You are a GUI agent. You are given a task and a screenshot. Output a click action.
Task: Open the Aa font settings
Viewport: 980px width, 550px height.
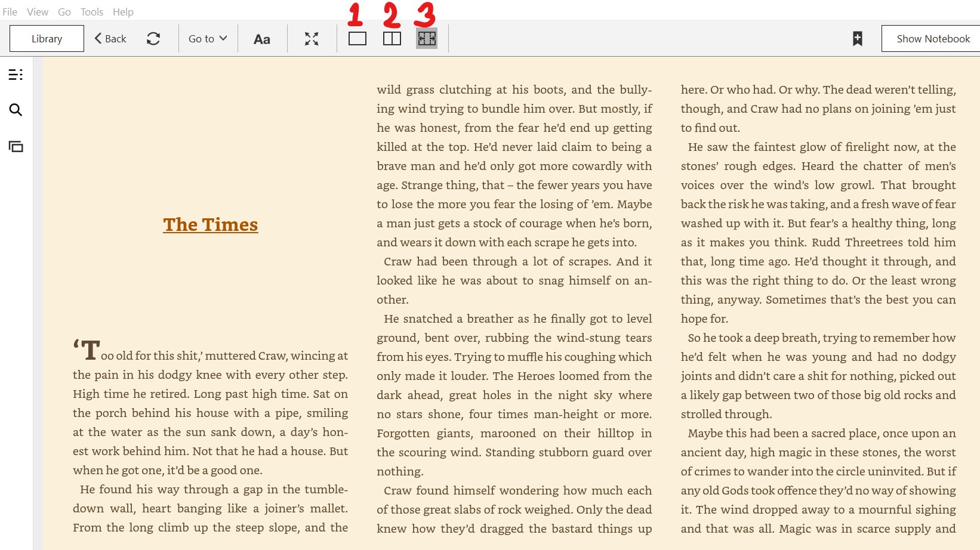click(x=262, y=38)
